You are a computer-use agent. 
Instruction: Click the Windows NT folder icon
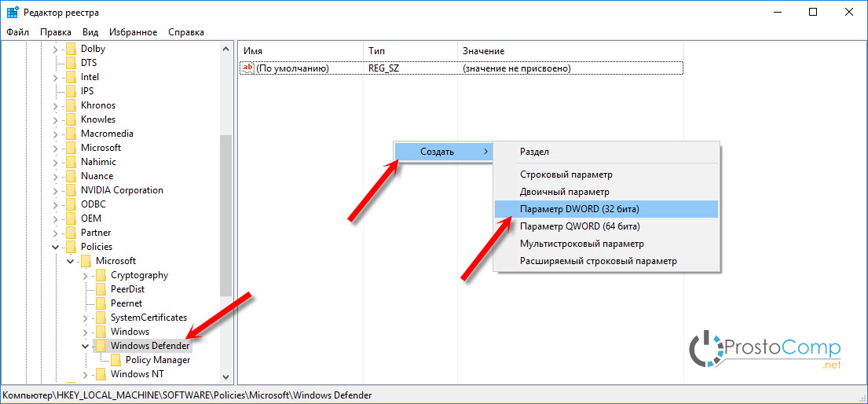[101, 374]
